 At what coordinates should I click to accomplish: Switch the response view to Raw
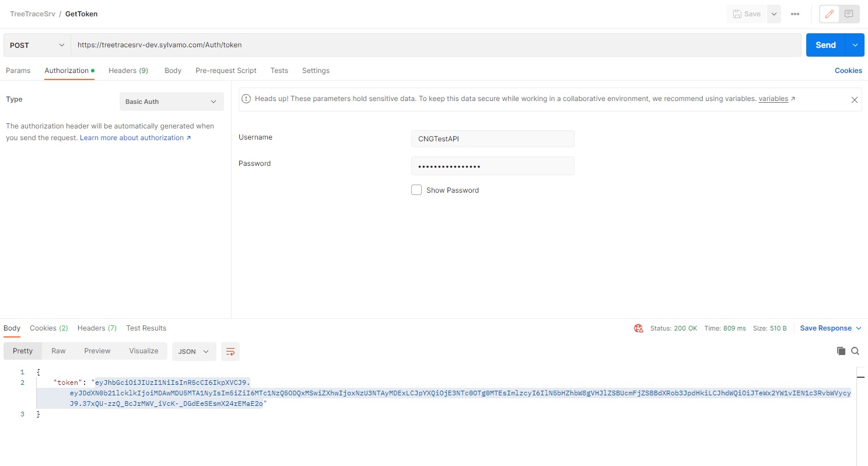(x=58, y=350)
